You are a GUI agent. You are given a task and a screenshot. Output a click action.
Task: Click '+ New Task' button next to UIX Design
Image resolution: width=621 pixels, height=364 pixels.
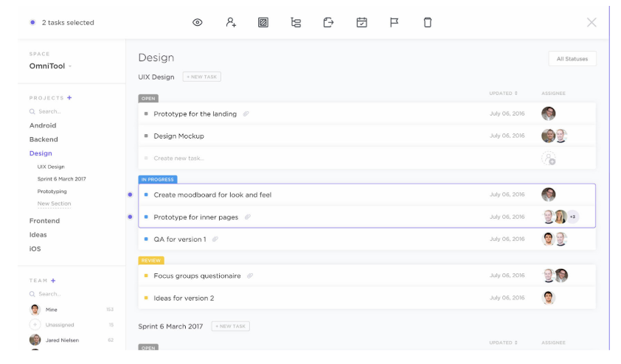[201, 77]
